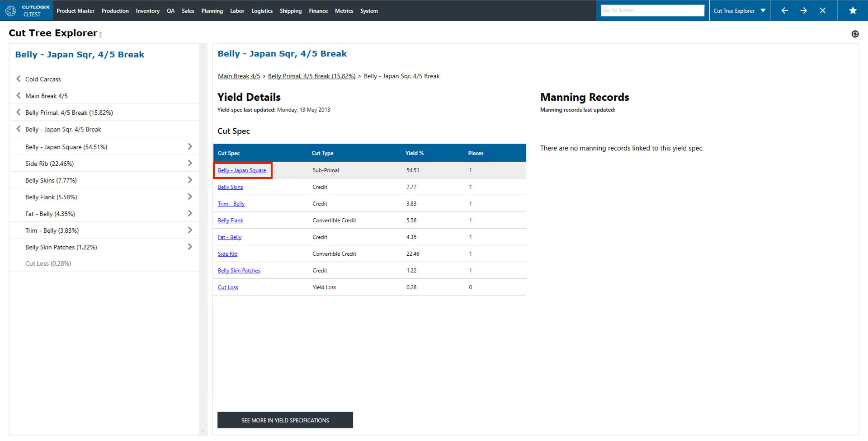Go back to Cold Carcass level
Image resolution: width=868 pixels, height=441 pixels.
coord(19,79)
